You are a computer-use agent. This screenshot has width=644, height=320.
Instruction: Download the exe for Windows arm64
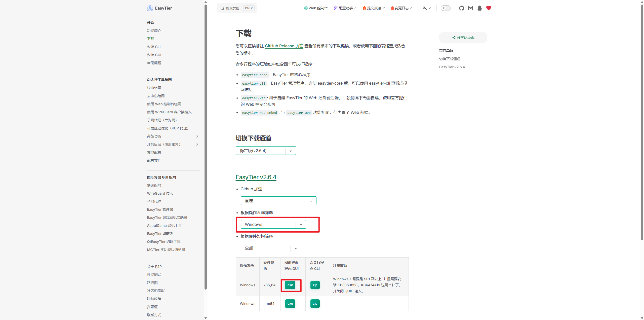click(x=290, y=304)
